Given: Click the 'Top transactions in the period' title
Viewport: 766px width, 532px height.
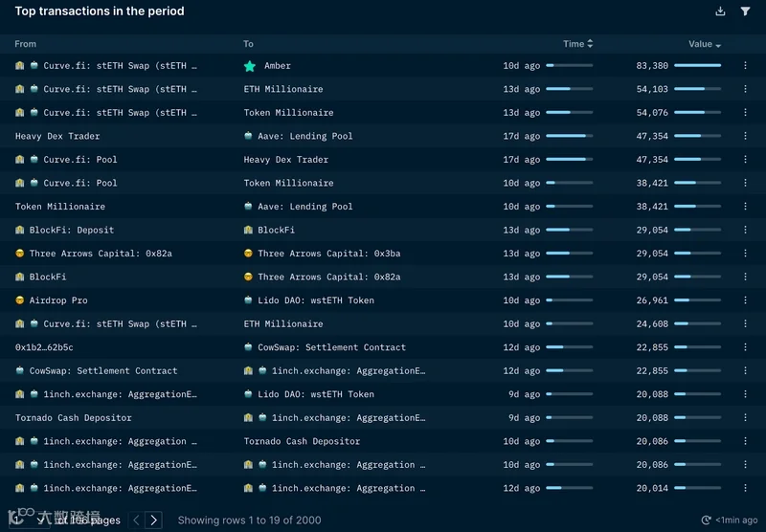Looking at the screenshot, I should click(100, 11).
